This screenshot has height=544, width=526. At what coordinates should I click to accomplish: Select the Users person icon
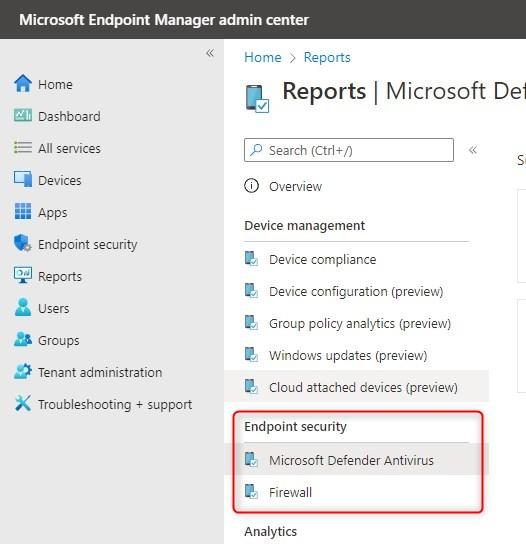click(23, 307)
